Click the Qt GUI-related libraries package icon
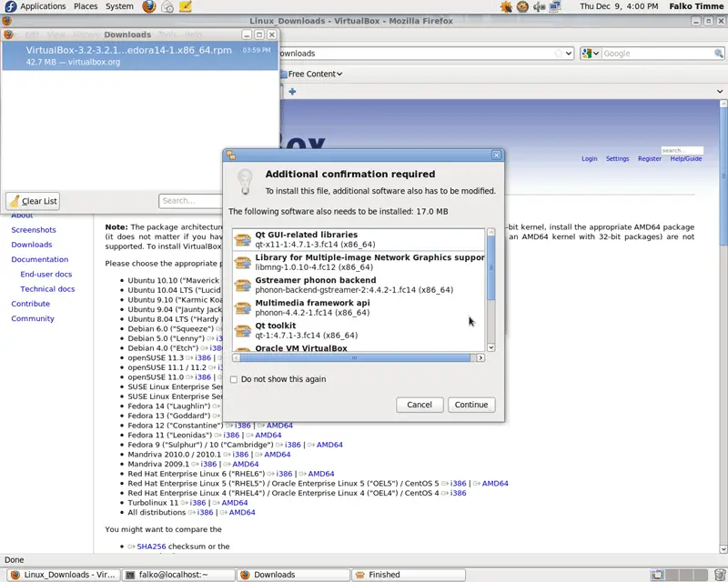The width and height of the screenshot is (728, 582). 243,239
